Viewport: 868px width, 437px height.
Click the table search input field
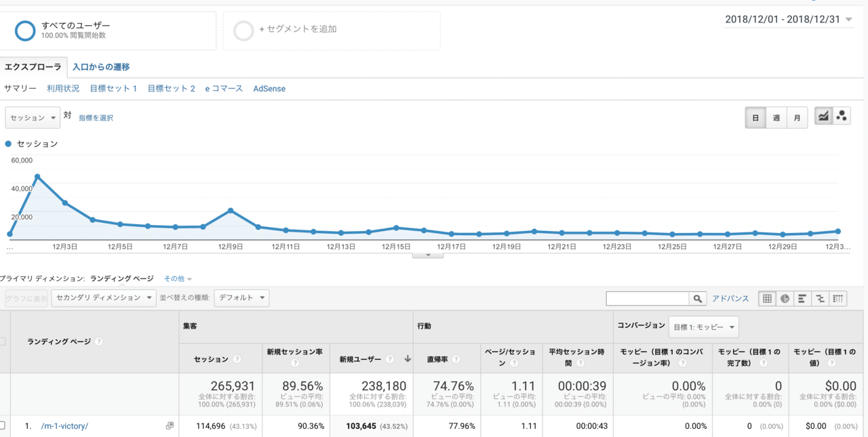pyautogui.click(x=648, y=299)
